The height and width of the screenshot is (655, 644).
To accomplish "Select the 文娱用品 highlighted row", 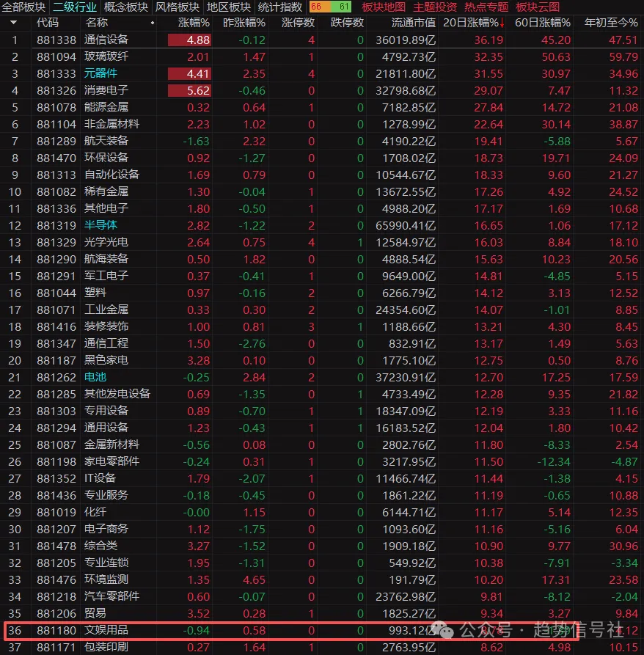I will (106, 629).
